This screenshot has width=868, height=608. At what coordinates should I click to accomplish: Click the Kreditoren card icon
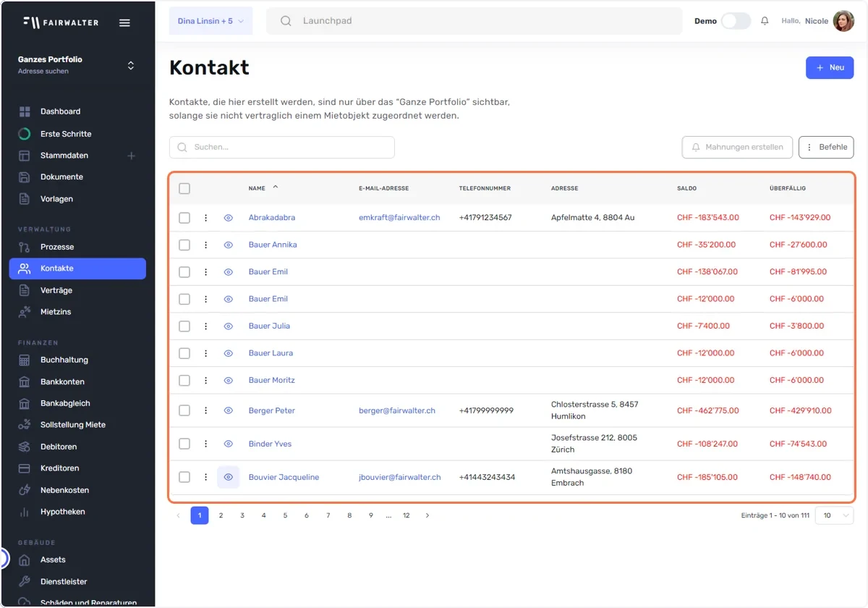(x=25, y=468)
